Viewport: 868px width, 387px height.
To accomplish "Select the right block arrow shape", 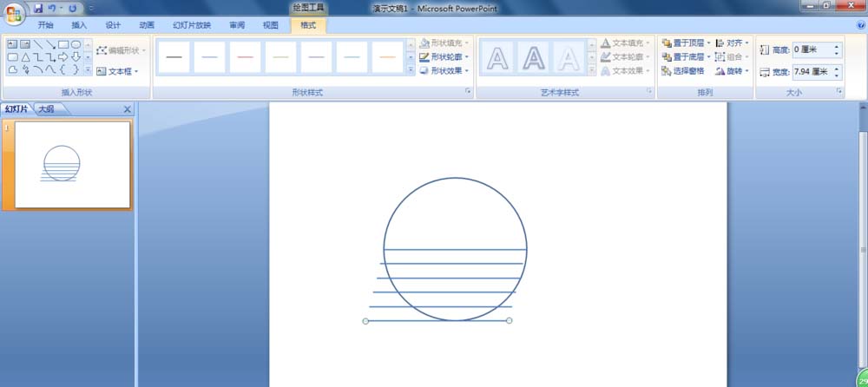I will pyautogui.click(x=63, y=57).
